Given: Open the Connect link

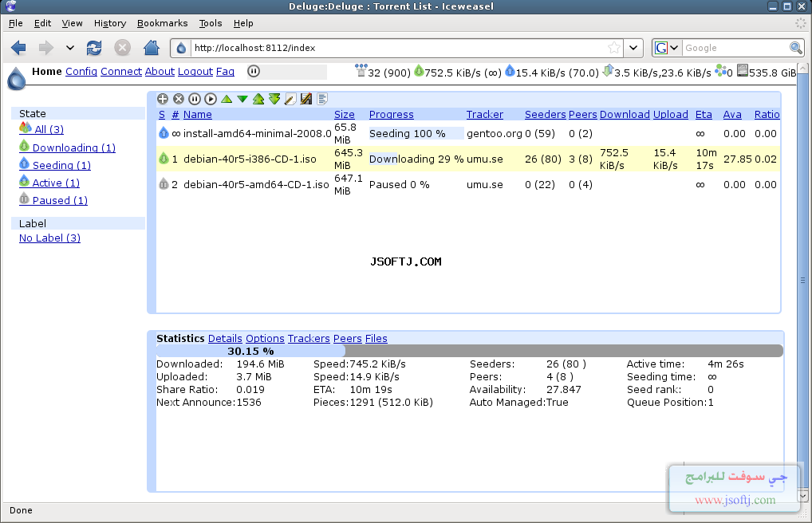Looking at the screenshot, I should click(x=121, y=72).
